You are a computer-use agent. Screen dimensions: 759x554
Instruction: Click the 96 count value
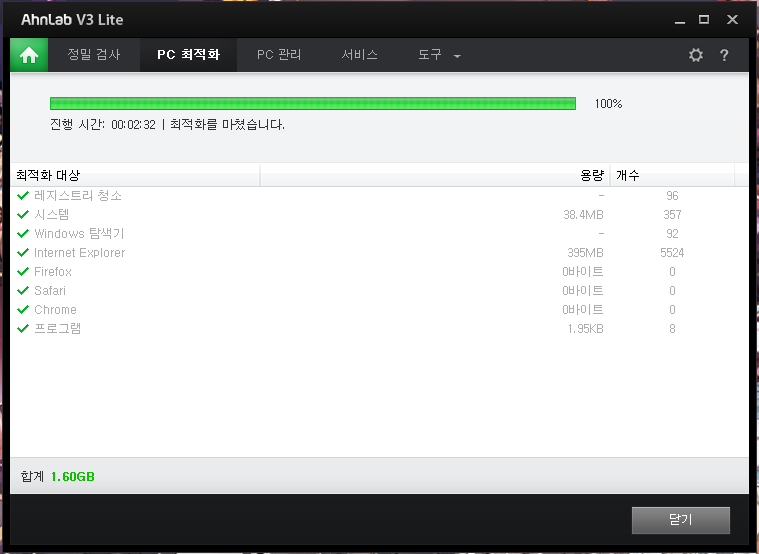672,196
